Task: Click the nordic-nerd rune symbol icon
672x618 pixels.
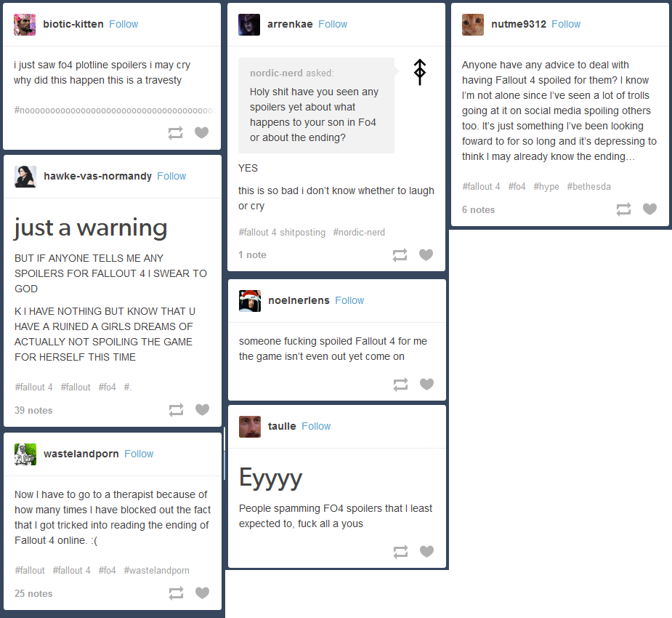Action: (419, 72)
